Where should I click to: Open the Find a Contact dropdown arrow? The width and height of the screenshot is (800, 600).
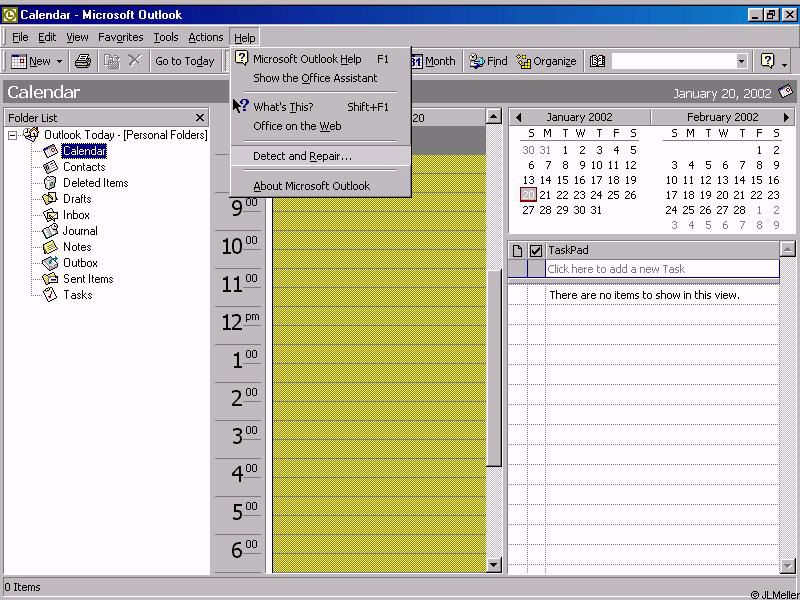(741, 61)
